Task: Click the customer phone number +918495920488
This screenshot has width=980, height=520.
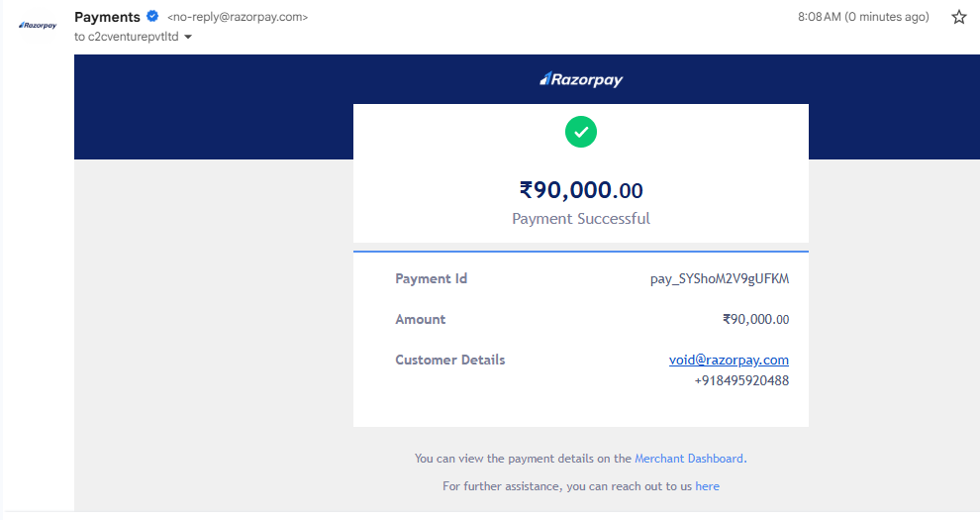Action: (741, 380)
